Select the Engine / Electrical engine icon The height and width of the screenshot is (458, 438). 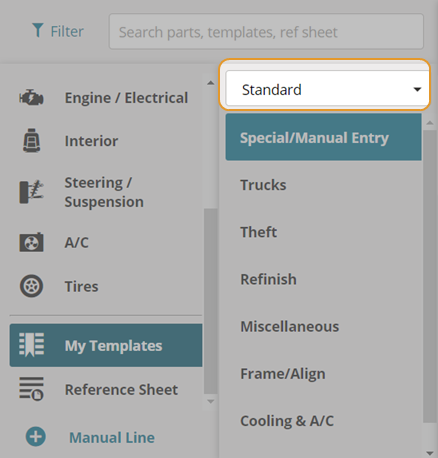(x=31, y=98)
